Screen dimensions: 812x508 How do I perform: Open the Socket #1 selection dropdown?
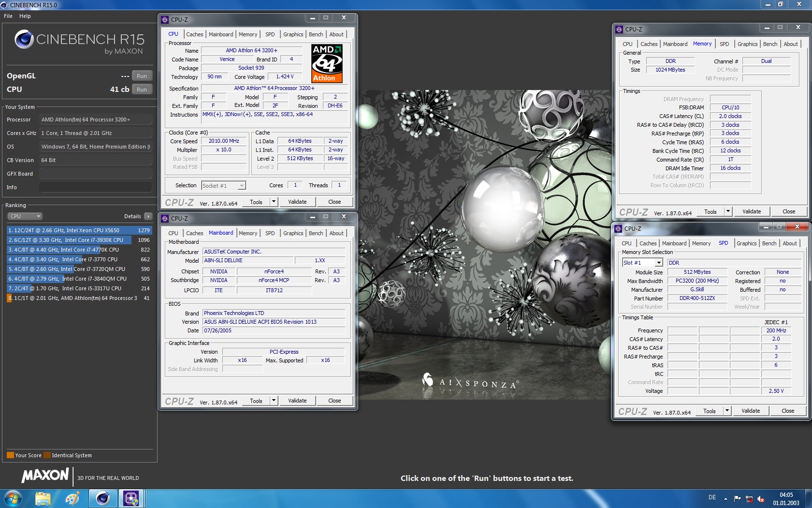(x=224, y=186)
